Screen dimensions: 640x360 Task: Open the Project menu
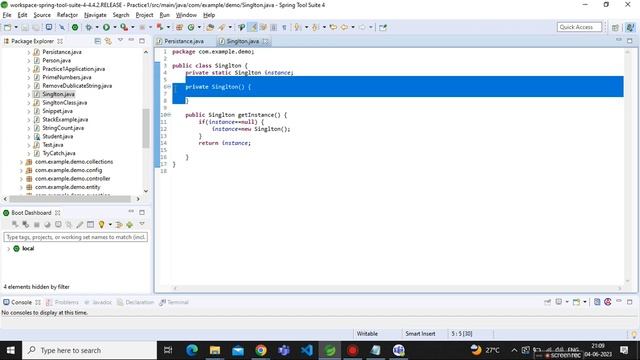pos(144,15)
